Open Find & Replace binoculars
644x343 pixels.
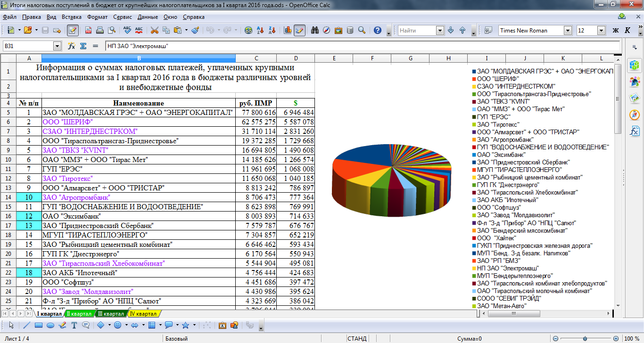(315, 30)
